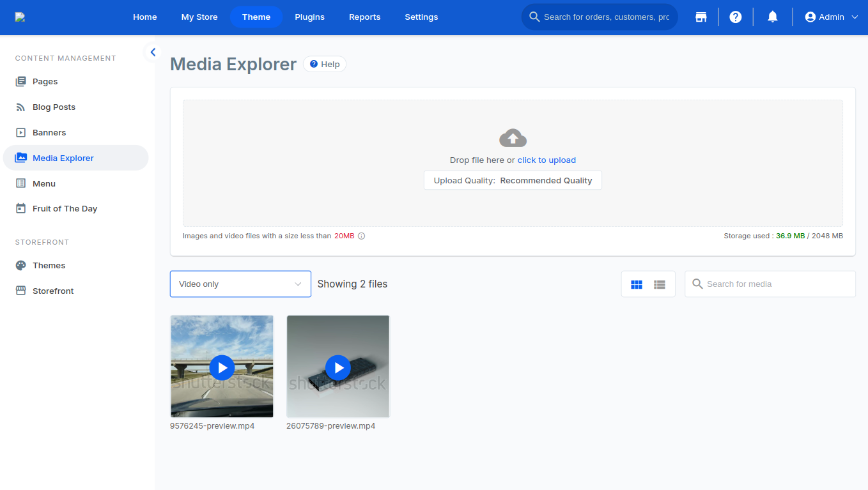Collapse the sidebar with the chevron arrow
Screen dimensions: 868x490
click(153, 52)
